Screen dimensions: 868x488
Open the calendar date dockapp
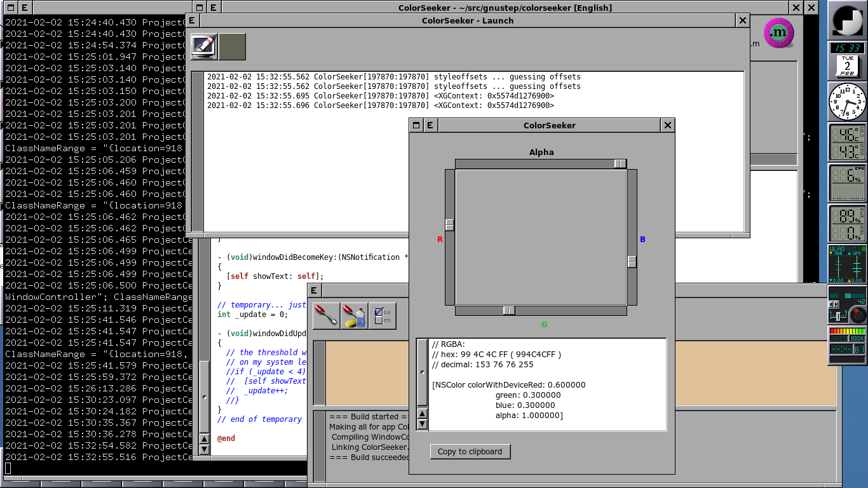tap(848, 66)
